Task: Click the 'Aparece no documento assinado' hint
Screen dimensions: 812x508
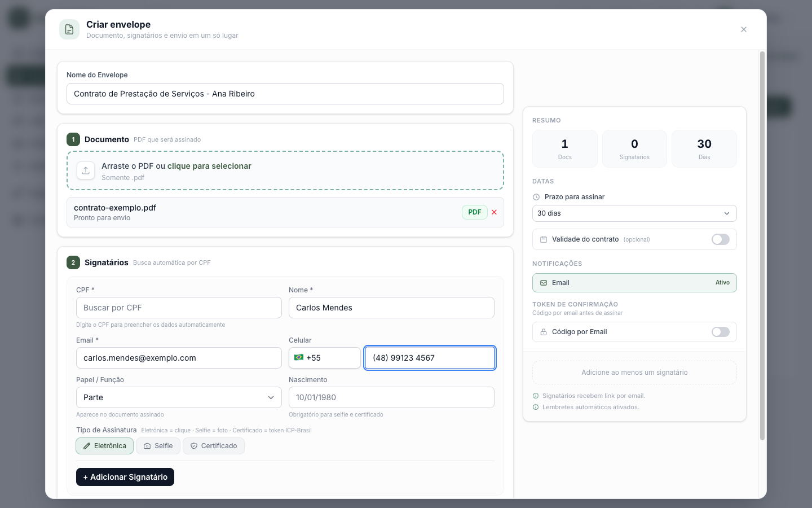Action: [120, 414]
